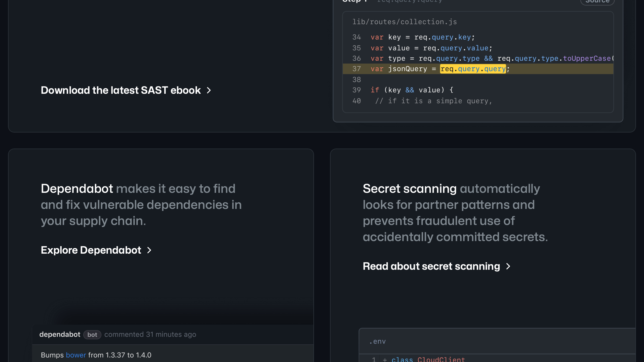Screen dimensions: 644x362
Task: Click the 'commented 31 minutes ago' timestamp
Action: coord(150,334)
